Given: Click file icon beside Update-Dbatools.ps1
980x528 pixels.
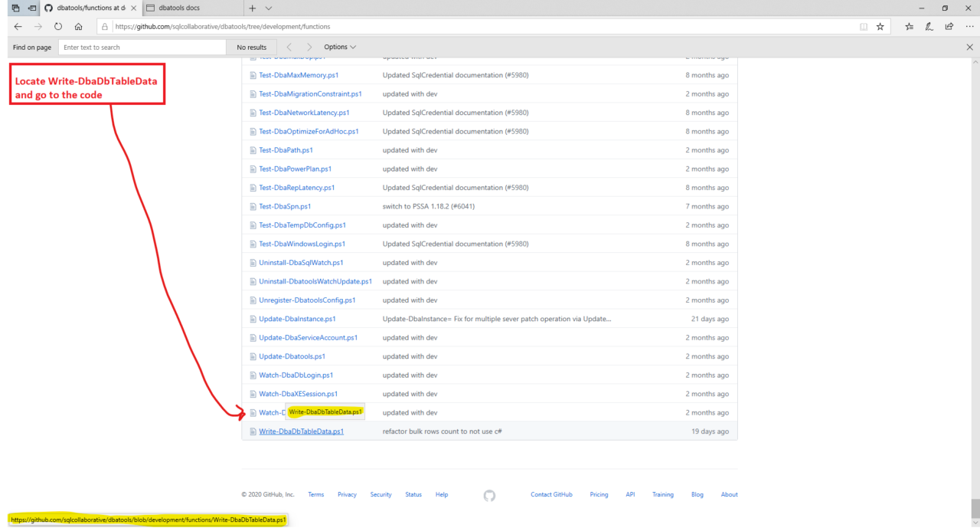Looking at the screenshot, I should [x=253, y=356].
